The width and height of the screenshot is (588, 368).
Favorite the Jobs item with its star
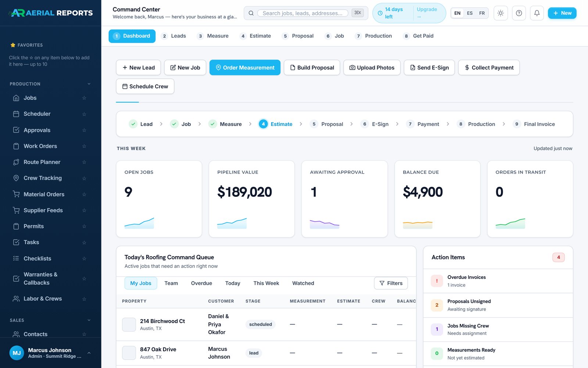click(x=84, y=98)
